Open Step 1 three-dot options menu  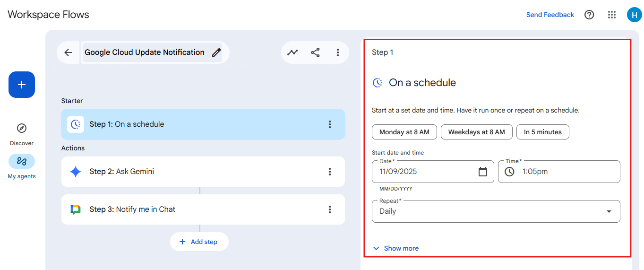click(330, 124)
